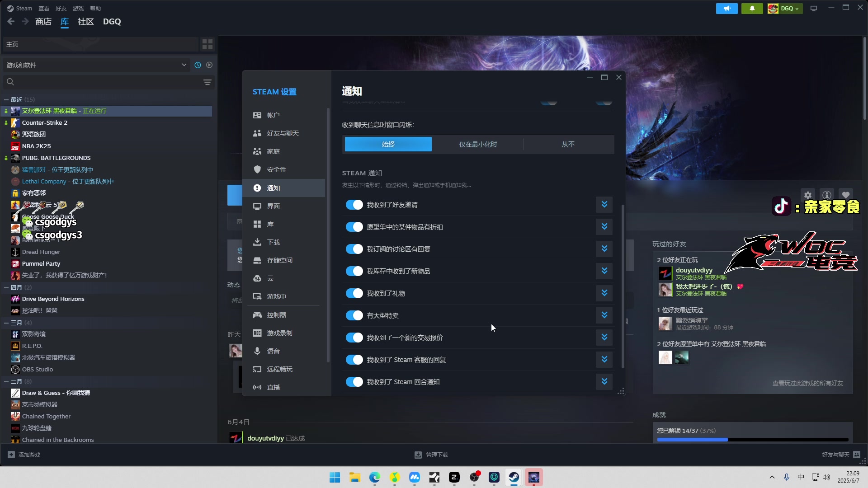Viewport: 868px width, 488px height.
Task: Toggle major sale notification switch
Action: [x=354, y=315]
